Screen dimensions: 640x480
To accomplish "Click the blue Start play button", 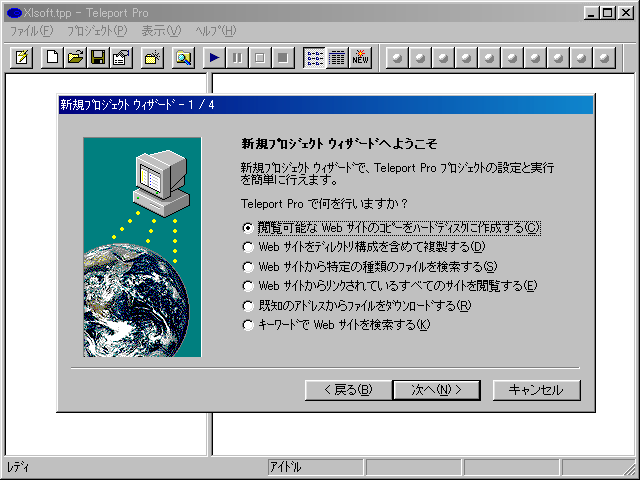I will (214, 58).
